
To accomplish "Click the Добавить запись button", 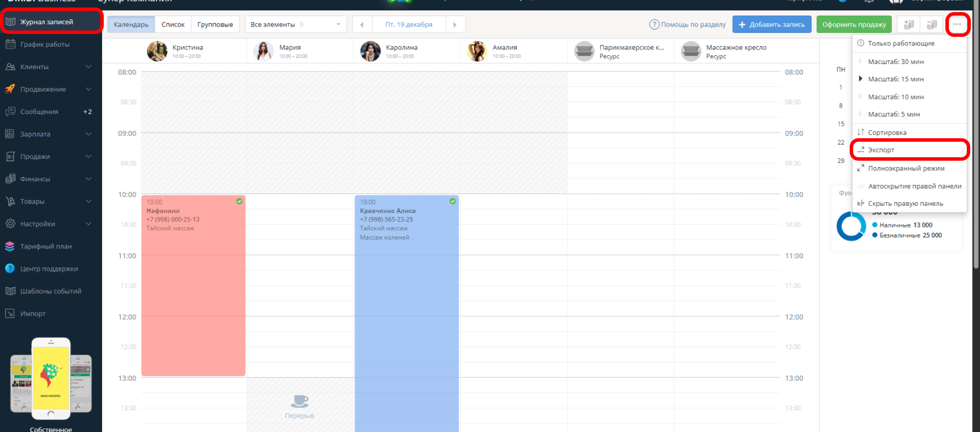I will click(x=771, y=25).
